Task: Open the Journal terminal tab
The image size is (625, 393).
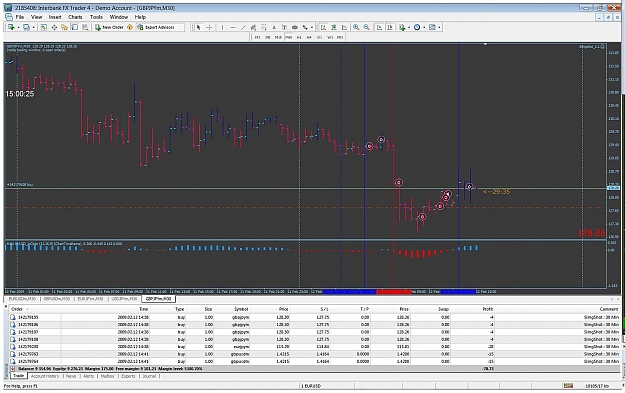Action: click(149, 376)
